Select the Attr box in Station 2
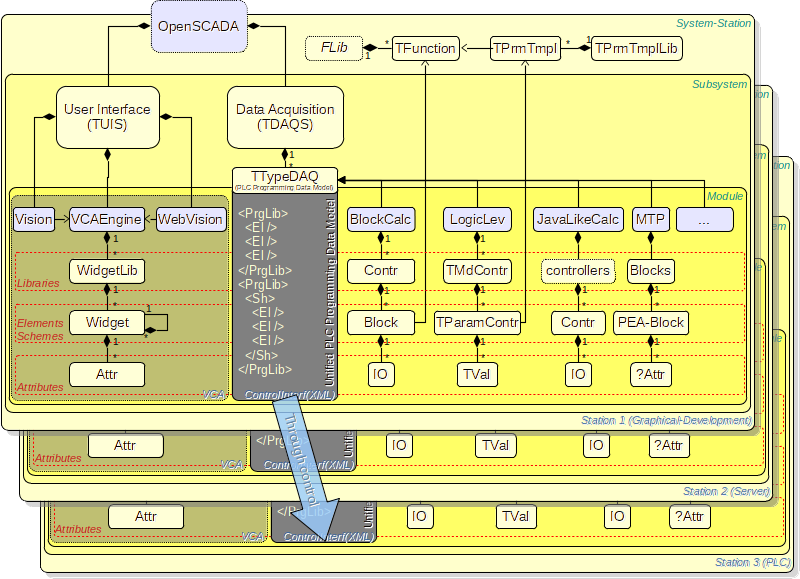 click(126, 445)
